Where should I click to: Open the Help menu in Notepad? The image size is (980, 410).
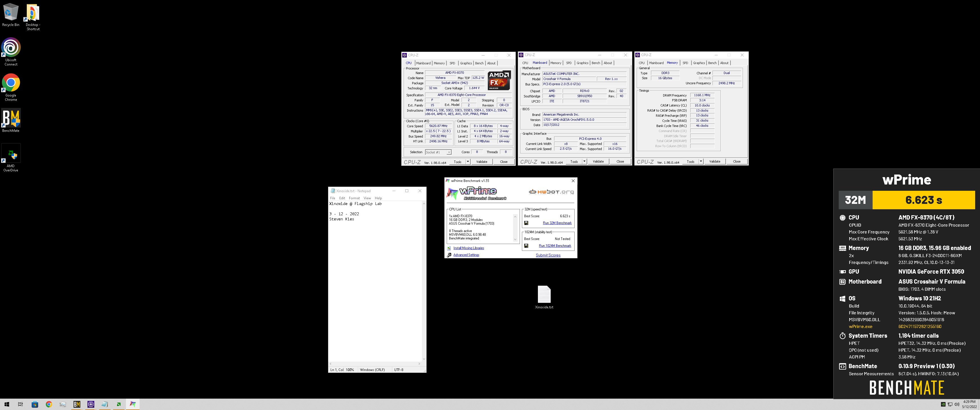[378, 198]
